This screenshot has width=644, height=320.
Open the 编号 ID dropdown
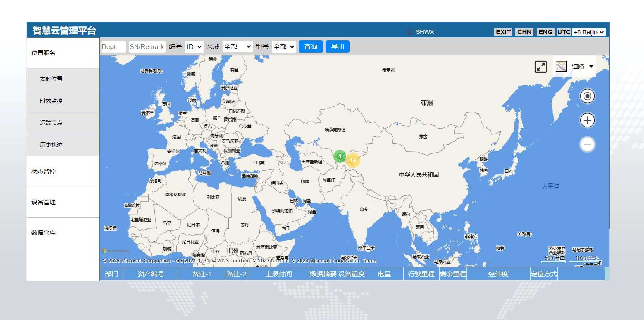click(194, 47)
